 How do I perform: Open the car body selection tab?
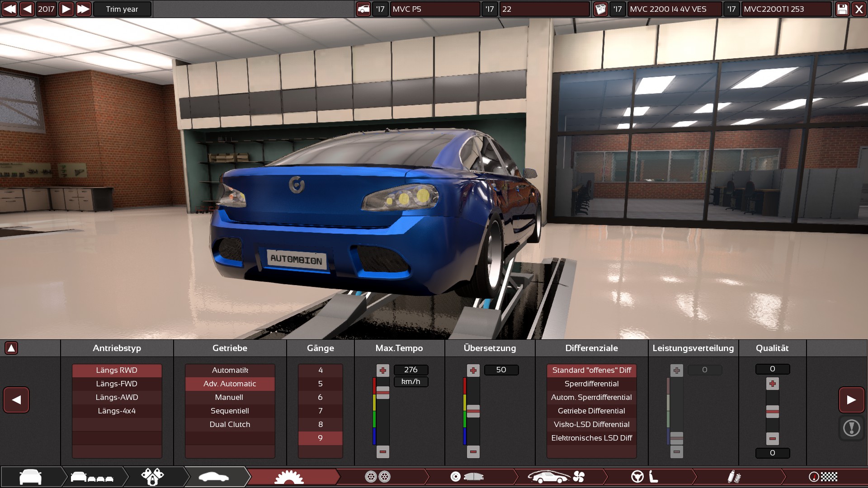pos(31,477)
